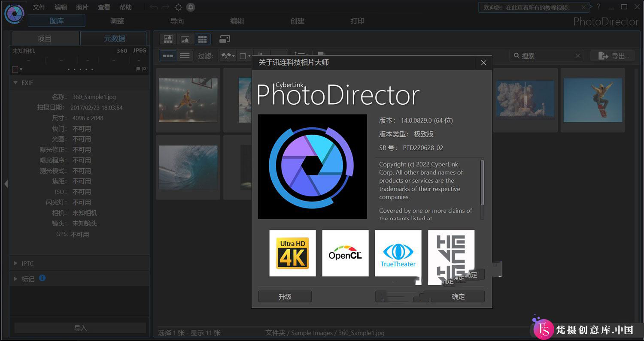
Task: Select the basketball player thumbnail
Action: coord(188,100)
